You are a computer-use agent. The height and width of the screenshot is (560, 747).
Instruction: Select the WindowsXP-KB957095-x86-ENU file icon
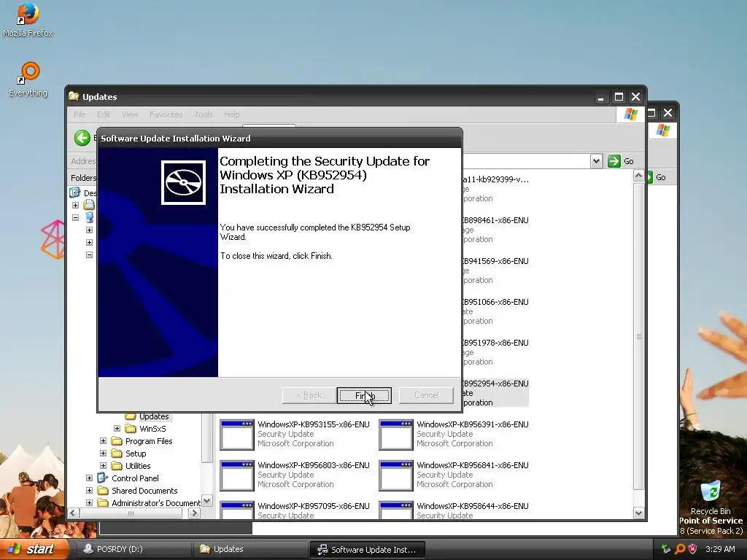pyautogui.click(x=237, y=510)
